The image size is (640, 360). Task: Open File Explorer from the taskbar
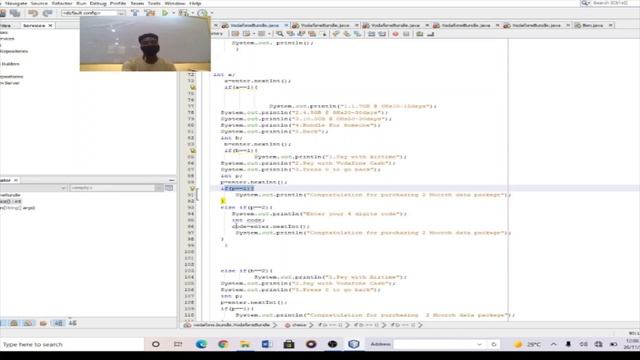pyautogui.click(x=245, y=344)
